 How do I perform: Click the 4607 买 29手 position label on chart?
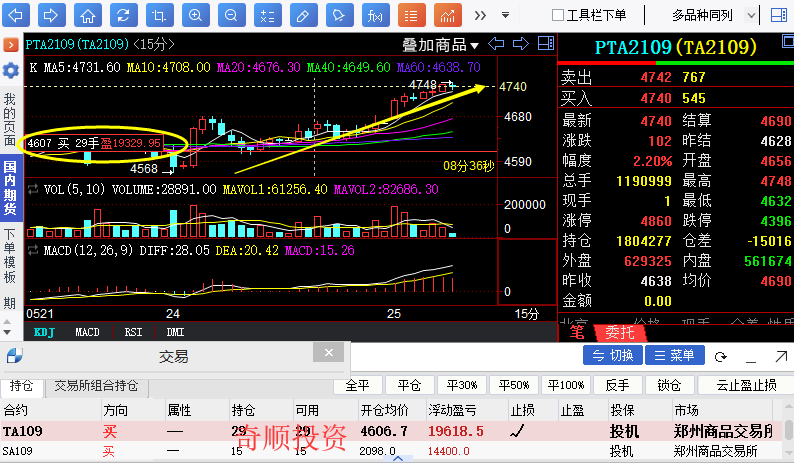point(94,143)
